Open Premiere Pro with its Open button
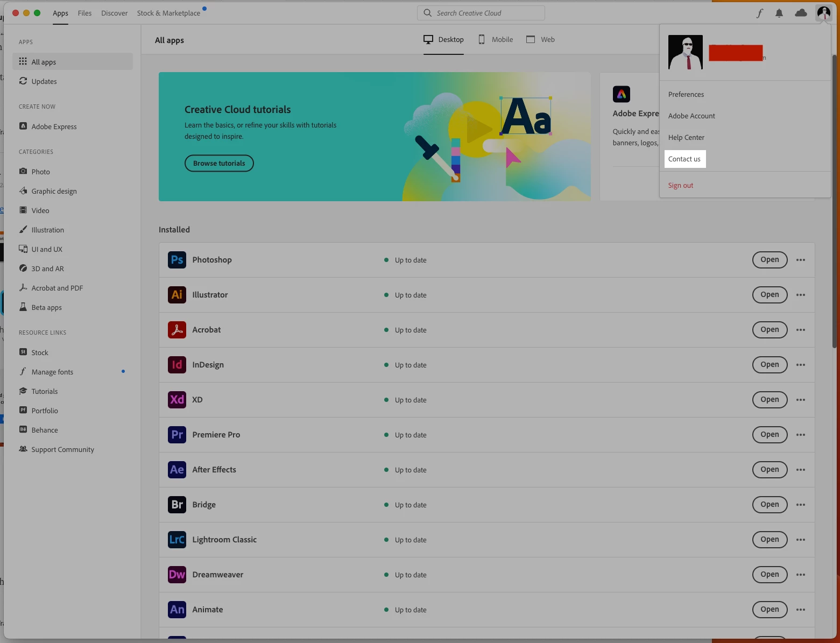Screen dimensions: 840x643 pyautogui.click(x=770, y=434)
